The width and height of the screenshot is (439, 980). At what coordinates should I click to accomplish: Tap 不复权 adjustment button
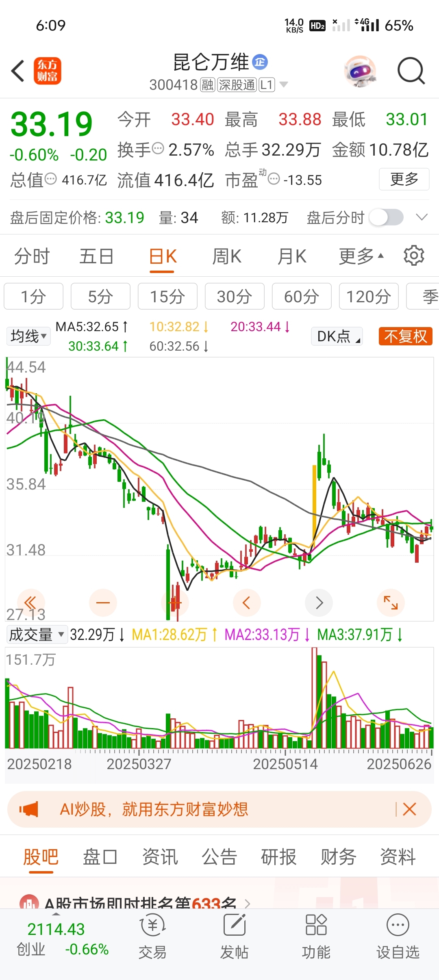pos(405,336)
